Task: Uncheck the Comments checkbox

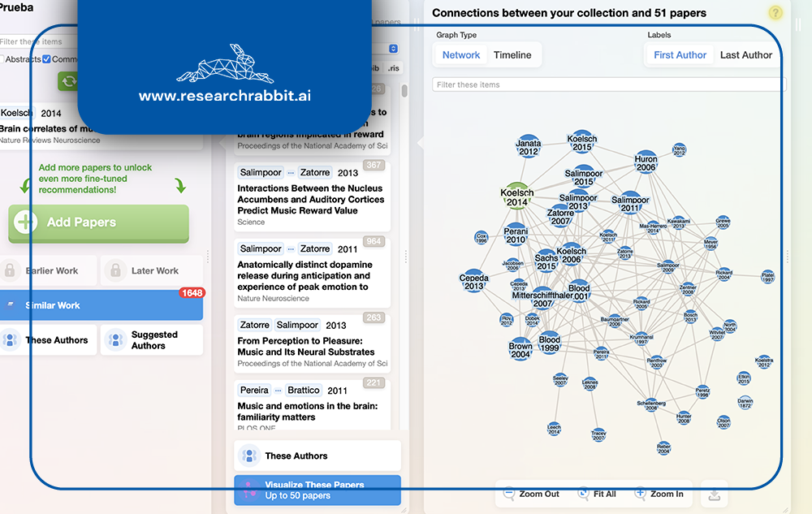Action: (46, 59)
